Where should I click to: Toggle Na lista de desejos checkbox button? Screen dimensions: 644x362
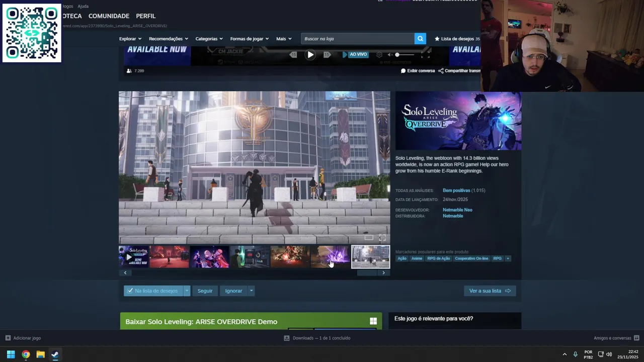[153, 291]
